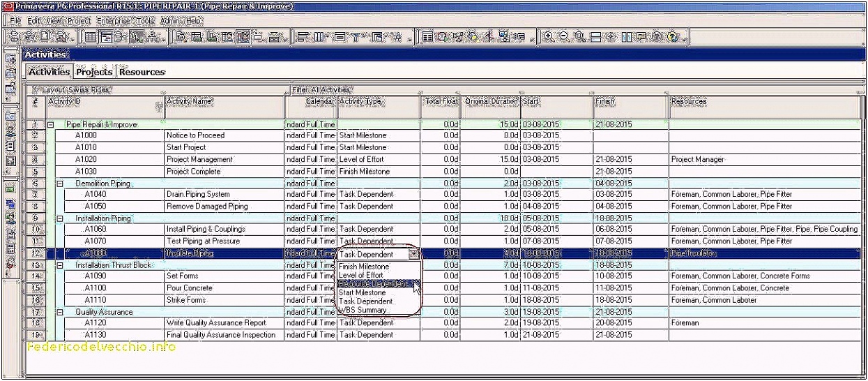The image size is (868, 381).
Task: Click the Zoom to Best Fit icon
Action: (579, 36)
